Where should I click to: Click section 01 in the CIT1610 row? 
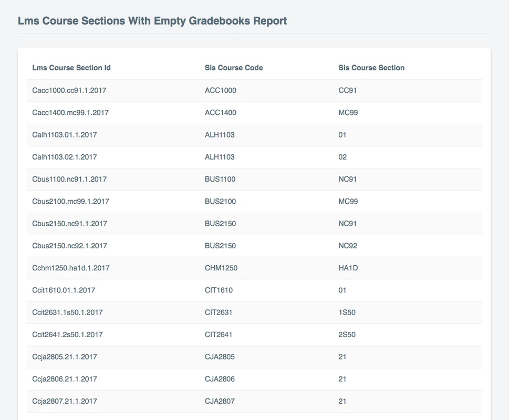coord(342,290)
